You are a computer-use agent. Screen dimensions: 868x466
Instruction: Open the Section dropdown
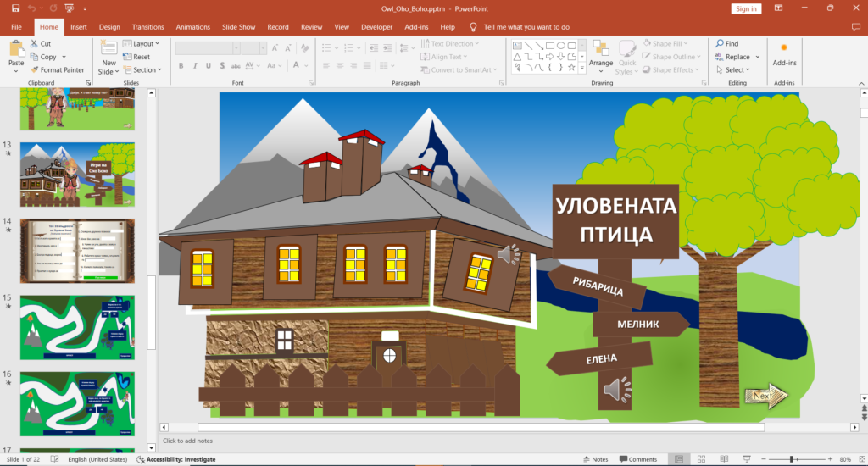(x=142, y=69)
